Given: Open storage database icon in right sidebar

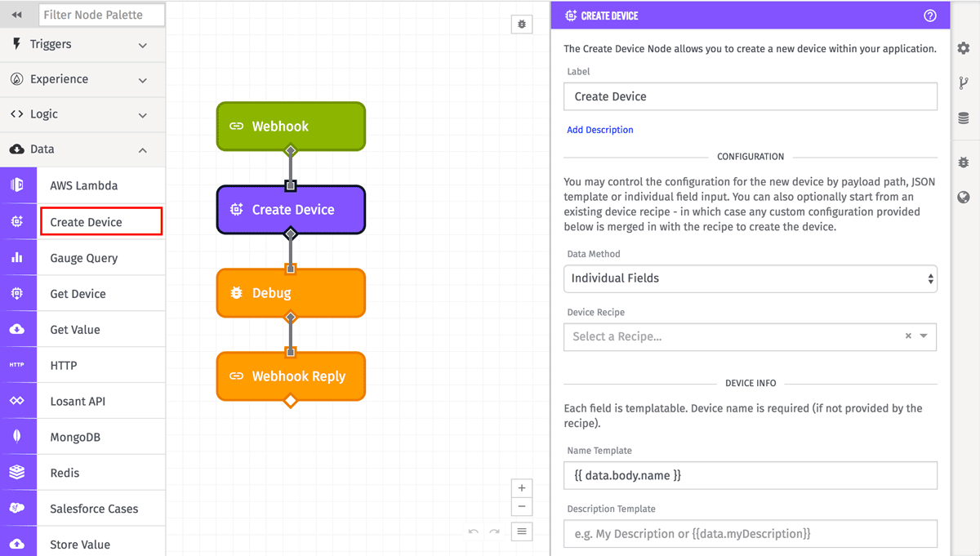Looking at the screenshot, I should point(964,118).
